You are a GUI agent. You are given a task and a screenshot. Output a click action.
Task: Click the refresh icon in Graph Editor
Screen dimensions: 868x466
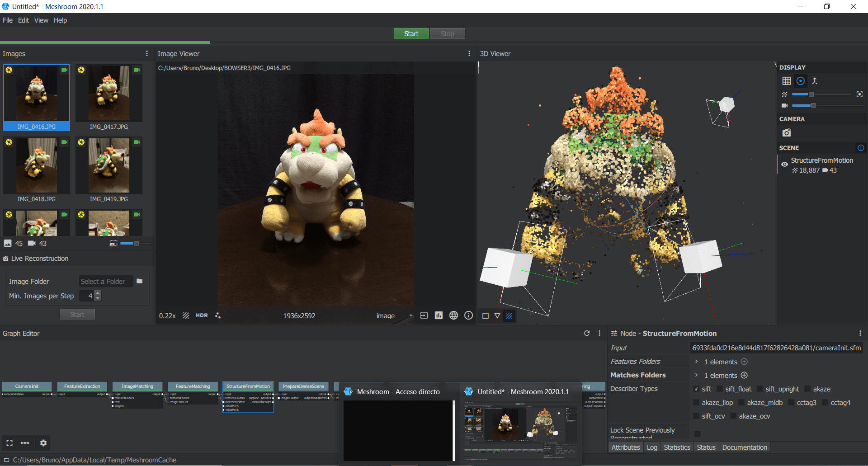[x=587, y=333]
